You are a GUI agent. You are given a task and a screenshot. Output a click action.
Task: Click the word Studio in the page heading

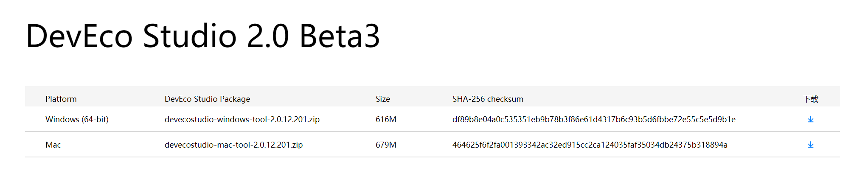(x=189, y=36)
